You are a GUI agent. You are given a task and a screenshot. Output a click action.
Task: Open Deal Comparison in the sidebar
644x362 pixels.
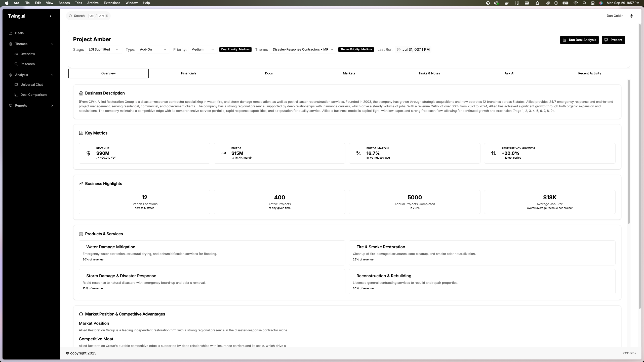point(33,95)
